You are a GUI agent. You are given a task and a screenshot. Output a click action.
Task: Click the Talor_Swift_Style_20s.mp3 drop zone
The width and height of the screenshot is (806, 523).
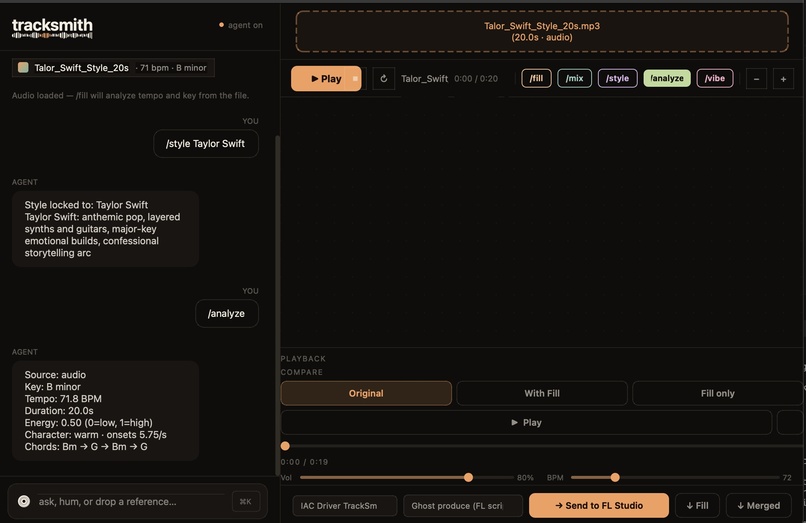(x=542, y=31)
